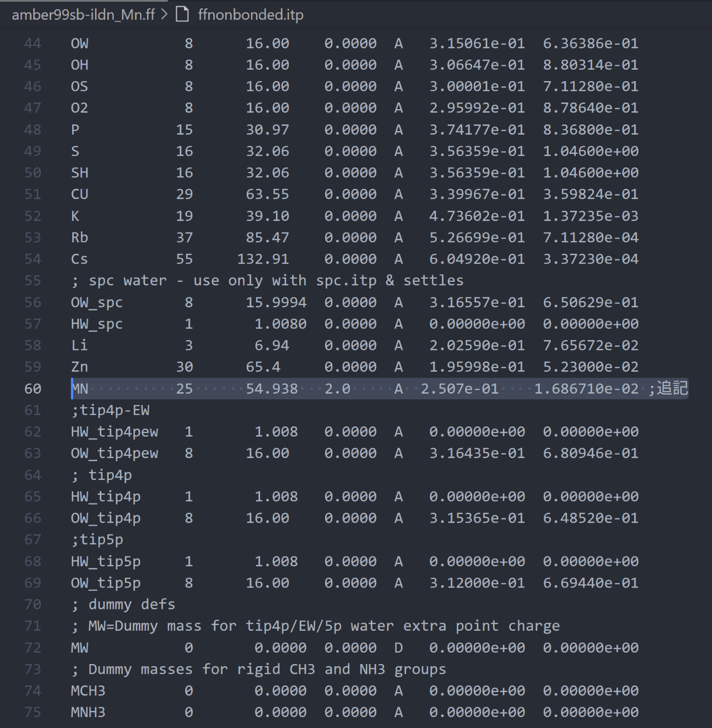
Task: Click the ffnonbonded.itp breadcrumb file name
Action: coord(251,15)
